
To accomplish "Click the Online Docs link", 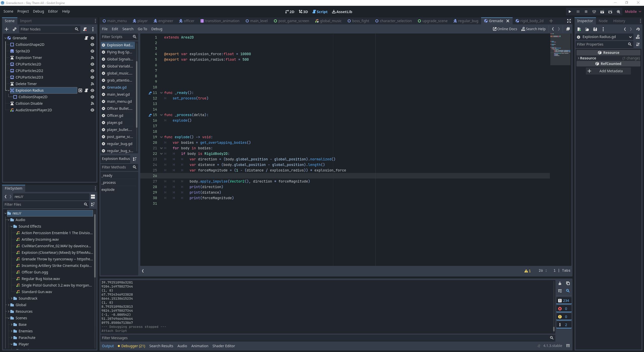I will point(505,29).
